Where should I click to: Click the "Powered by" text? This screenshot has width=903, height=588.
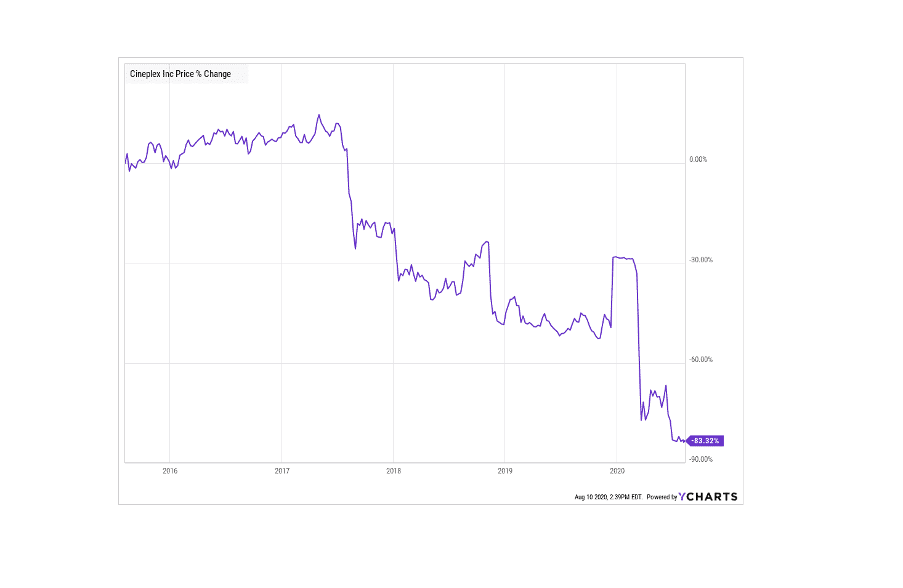662,497
